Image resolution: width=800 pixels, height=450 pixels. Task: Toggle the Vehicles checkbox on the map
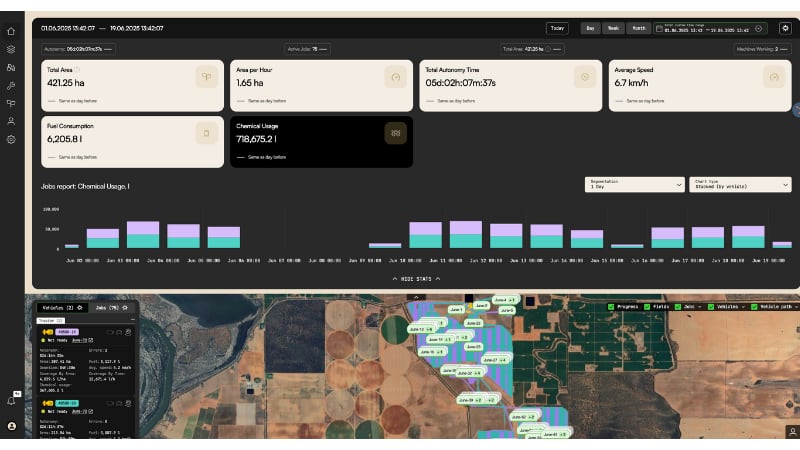(711, 307)
